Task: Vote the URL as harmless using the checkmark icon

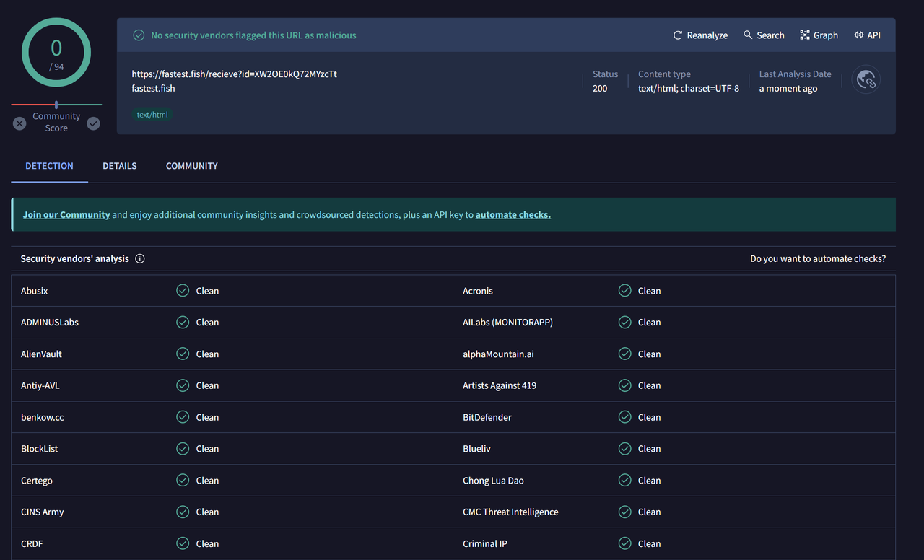Action: 93,123
